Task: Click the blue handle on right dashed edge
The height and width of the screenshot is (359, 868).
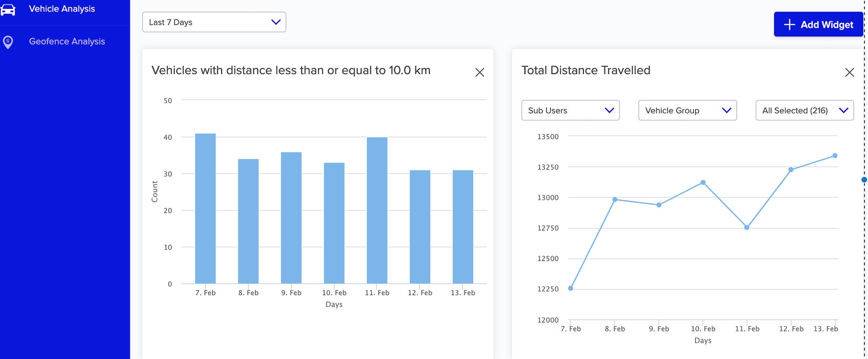Action: (864, 180)
